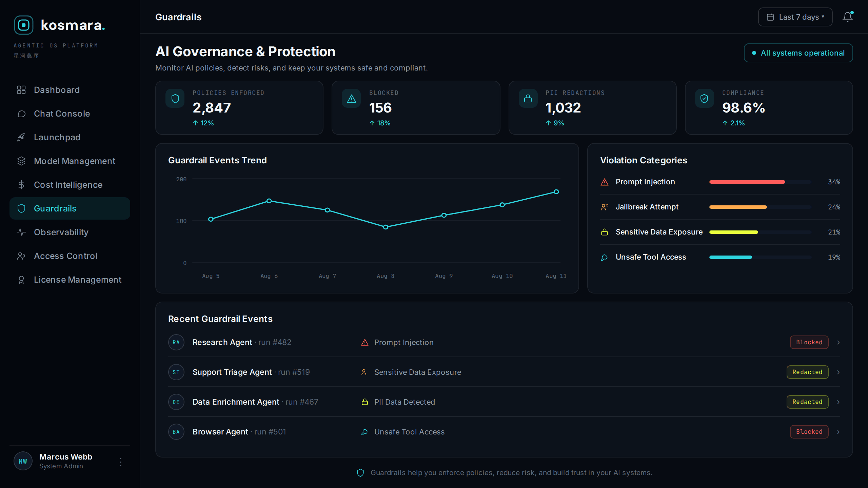This screenshot has width=868, height=488.
Task: Click Redacted badge on Data Enrichment Agent row
Action: tap(807, 402)
